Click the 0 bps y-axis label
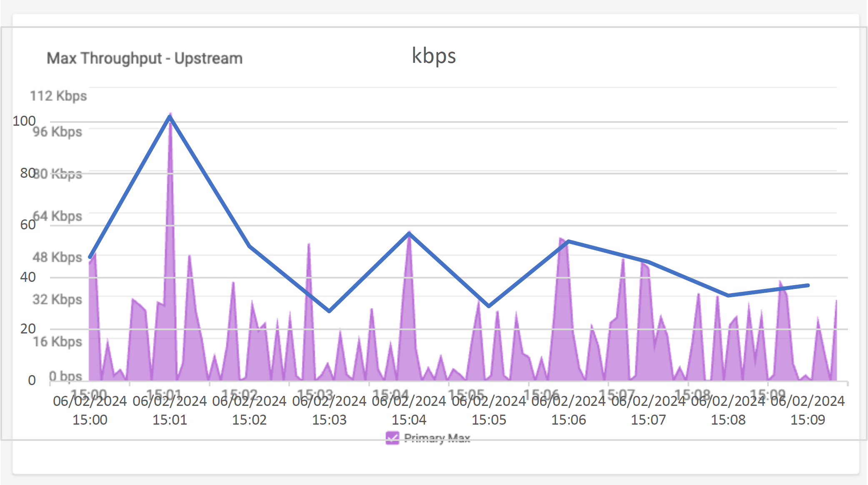The height and width of the screenshot is (485, 868). 65,376
